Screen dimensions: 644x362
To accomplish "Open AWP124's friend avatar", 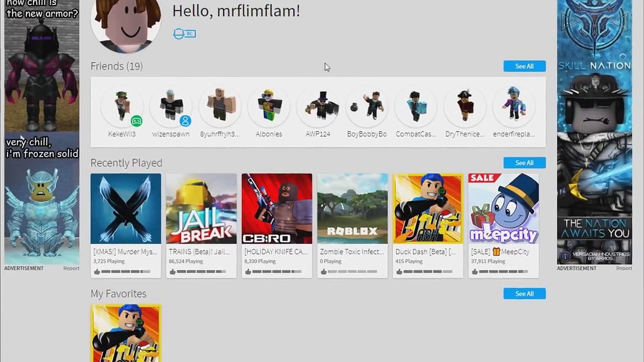I will pos(318,106).
